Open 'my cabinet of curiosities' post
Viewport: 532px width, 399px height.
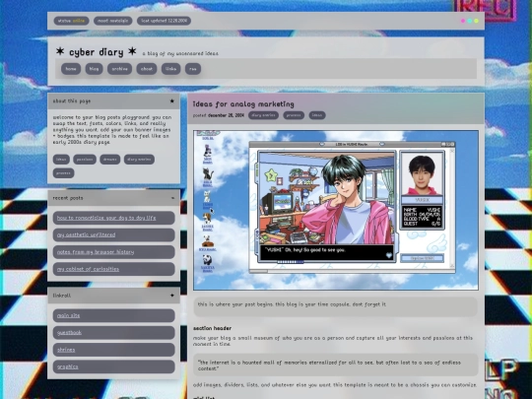(x=114, y=269)
